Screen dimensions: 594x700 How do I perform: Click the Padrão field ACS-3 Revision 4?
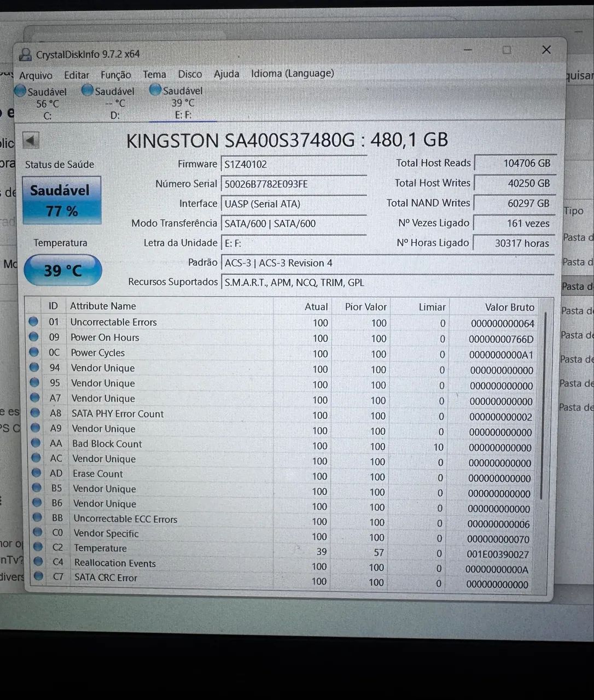click(x=387, y=262)
